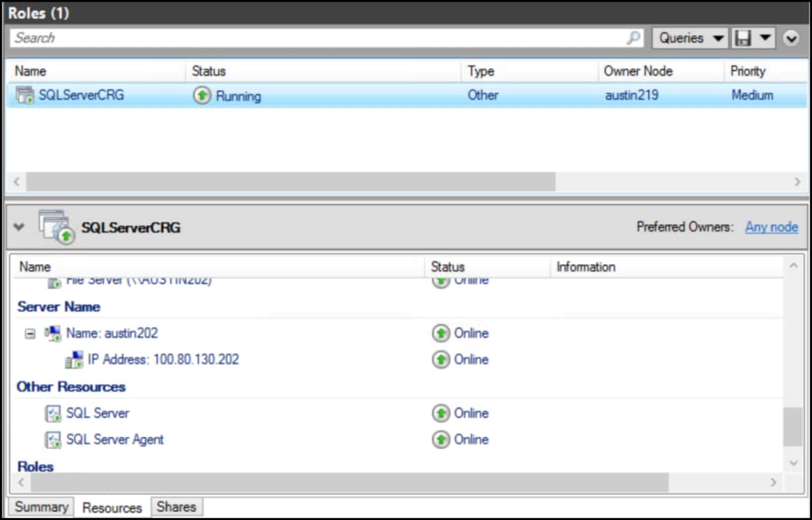
Task: Sort roles by Type column header
Action: pyautogui.click(x=529, y=71)
